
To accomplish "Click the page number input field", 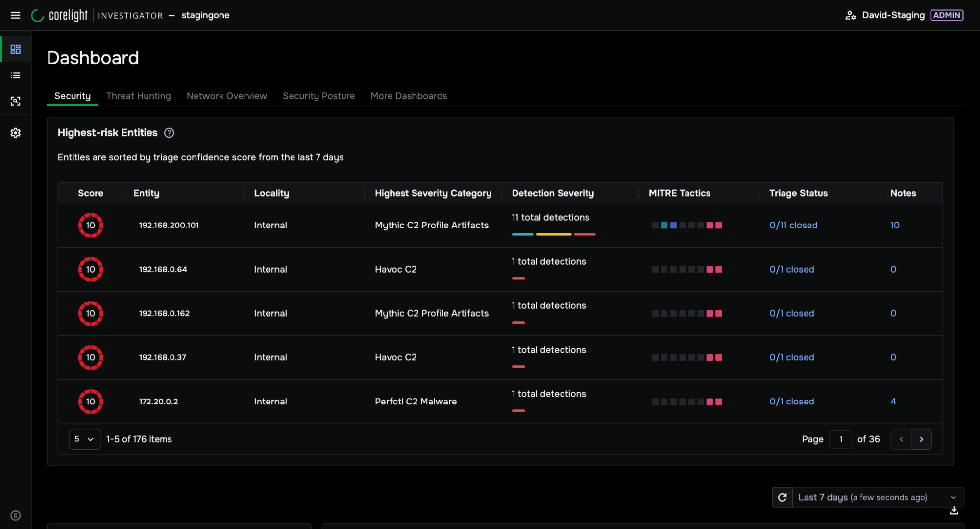I will click(841, 439).
